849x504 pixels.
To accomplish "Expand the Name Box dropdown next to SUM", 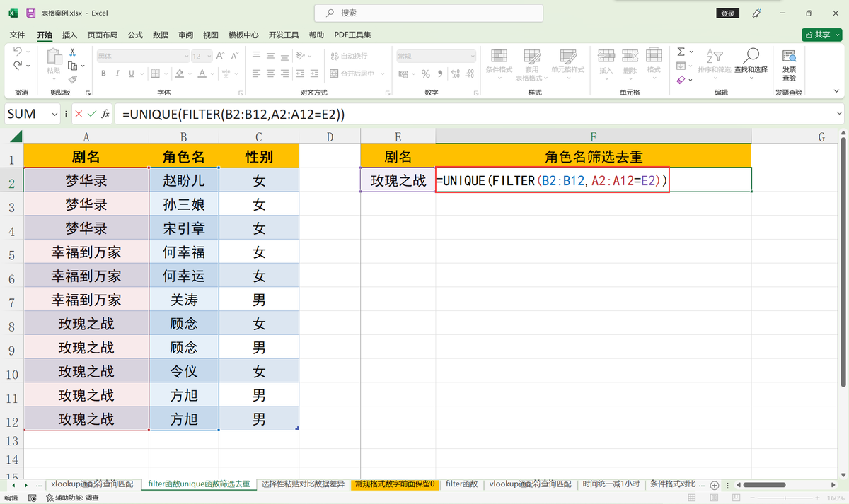I will (54, 114).
